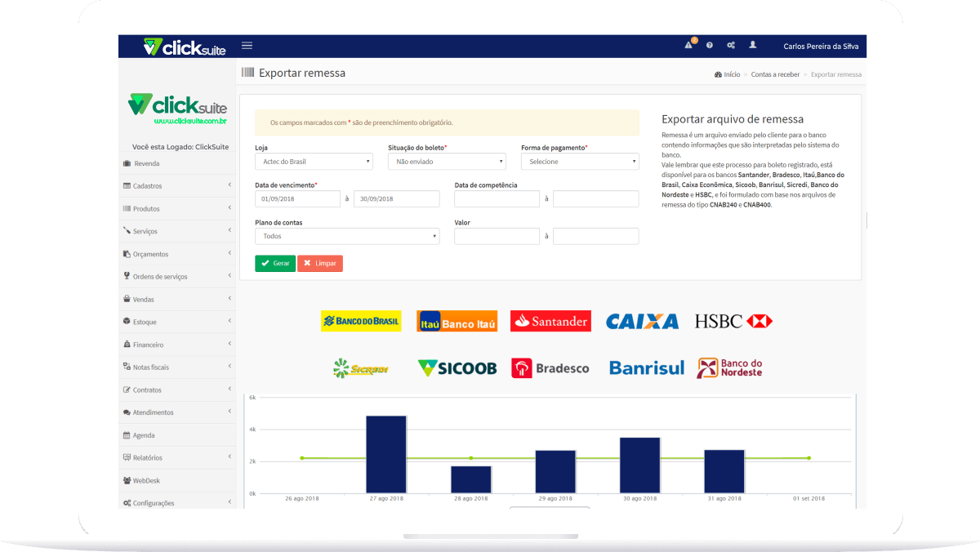The image size is (980, 552).
Task: Click the HSBC logo
Action: coord(733,321)
